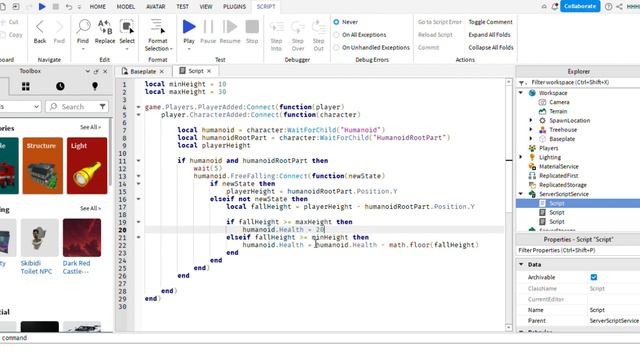Fold the if block at line 11
This screenshot has height=360, width=640.
(x=138, y=161)
